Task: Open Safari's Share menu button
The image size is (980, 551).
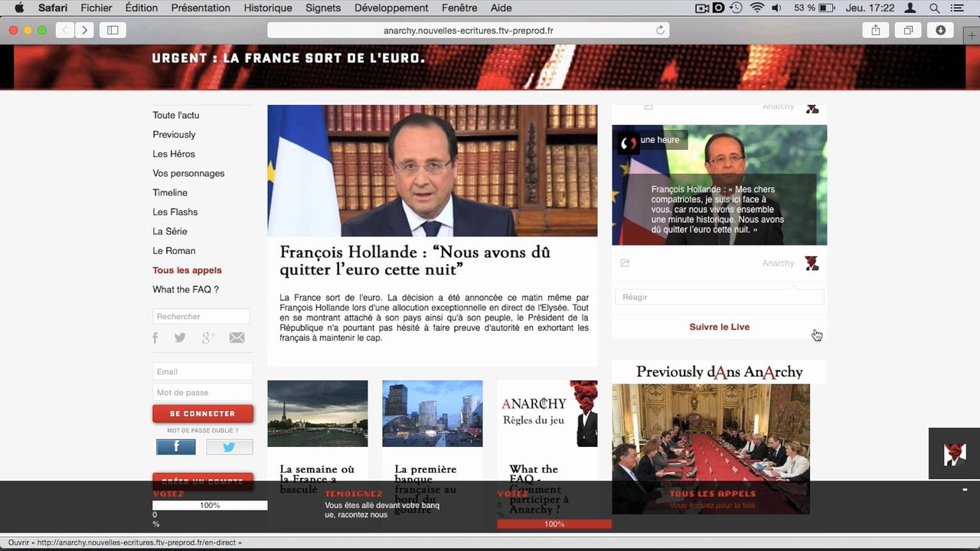Action: (875, 31)
